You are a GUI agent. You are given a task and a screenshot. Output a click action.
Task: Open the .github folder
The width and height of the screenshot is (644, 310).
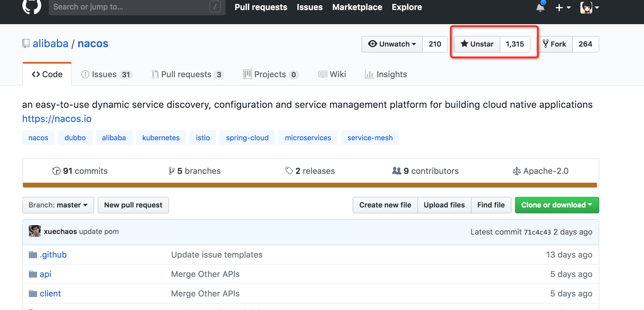point(53,255)
